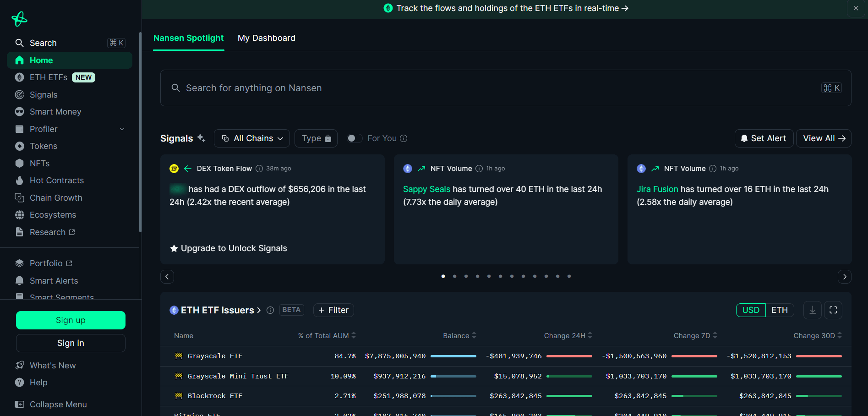The height and width of the screenshot is (416, 868).
Task: Click Grayscale ETF red 24H change bar
Action: click(x=569, y=356)
